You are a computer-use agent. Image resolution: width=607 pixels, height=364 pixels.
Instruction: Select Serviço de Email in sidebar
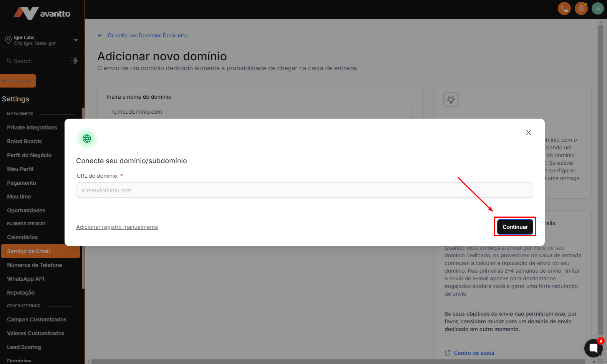[40, 251]
